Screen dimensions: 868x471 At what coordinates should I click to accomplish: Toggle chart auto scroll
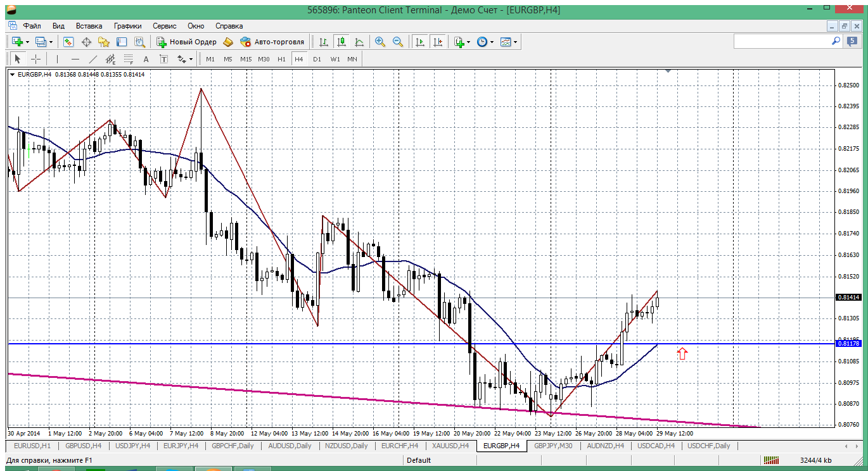[419, 42]
